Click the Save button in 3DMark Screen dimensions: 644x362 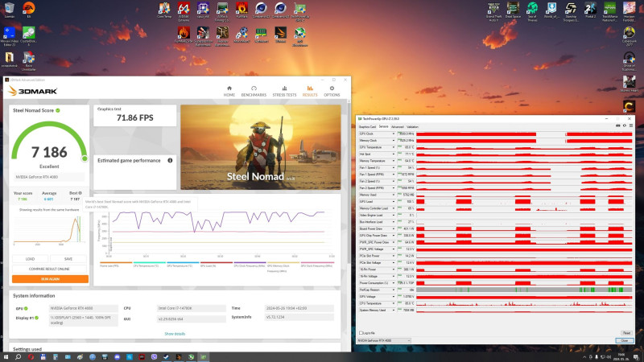tap(68, 259)
